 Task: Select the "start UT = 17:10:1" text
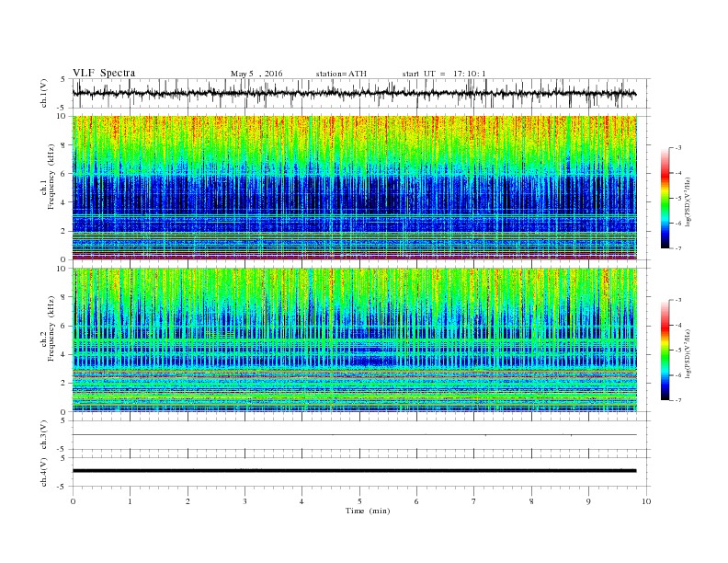[444, 74]
